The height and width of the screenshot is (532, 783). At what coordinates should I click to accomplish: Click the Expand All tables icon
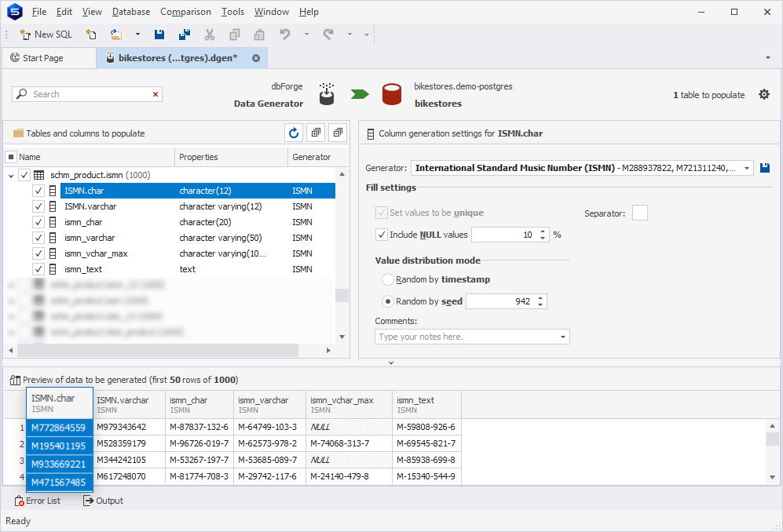point(316,133)
